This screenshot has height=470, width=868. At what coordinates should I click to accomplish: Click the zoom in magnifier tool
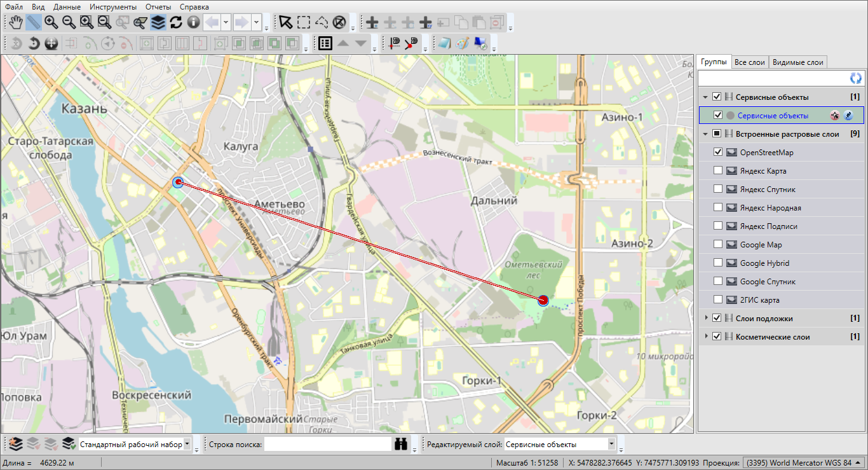(51, 23)
